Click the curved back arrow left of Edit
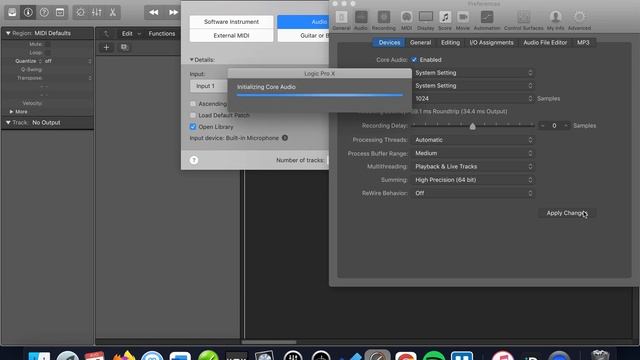Screen dimensions: 640x360 point(106,33)
